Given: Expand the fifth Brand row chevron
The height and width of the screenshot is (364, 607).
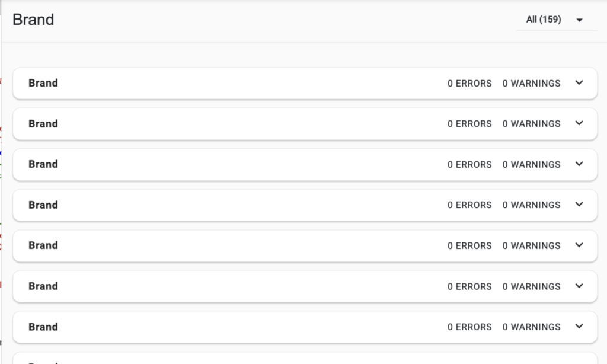Looking at the screenshot, I should coord(579,245).
